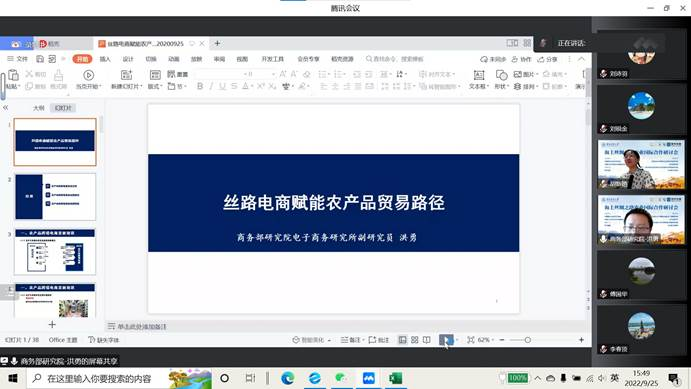Click the Share button at top right
This screenshot has width=691, height=389.
tap(547, 59)
